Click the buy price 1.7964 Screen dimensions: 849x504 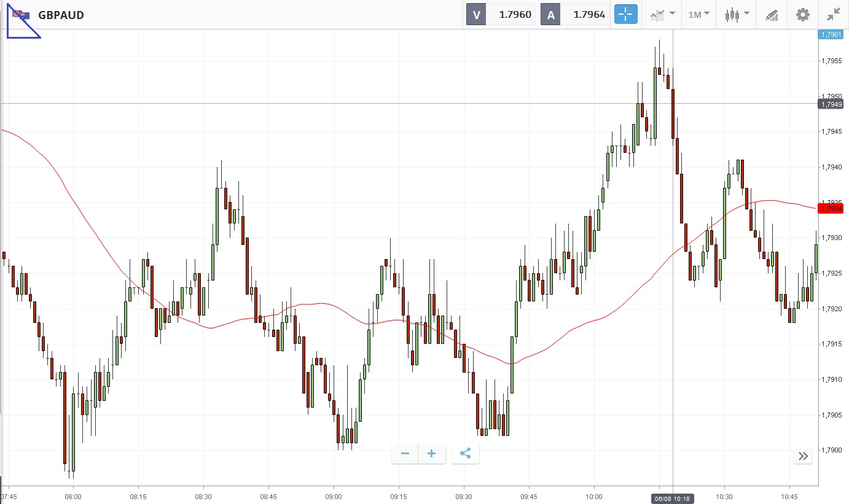[589, 15]
